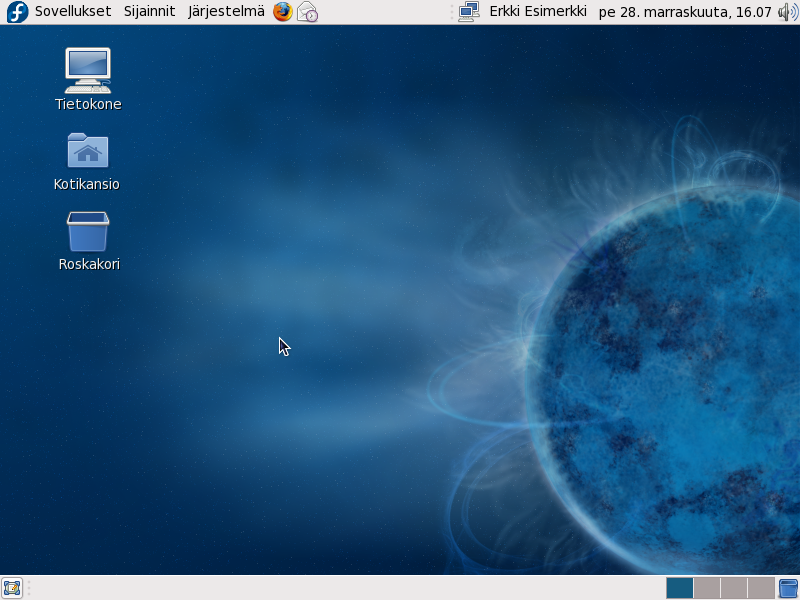This screenshot has height=600, width=800.
Task: Click the trash applet in the bottom panel
Action: pos(788,588)
